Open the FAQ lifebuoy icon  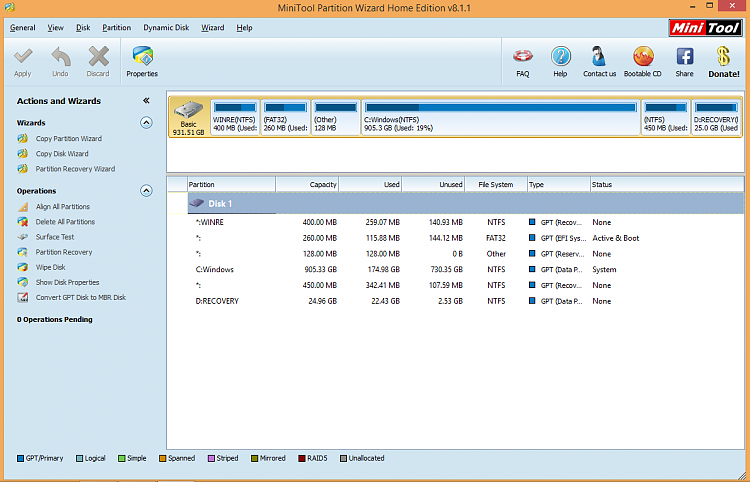(523, 56)
